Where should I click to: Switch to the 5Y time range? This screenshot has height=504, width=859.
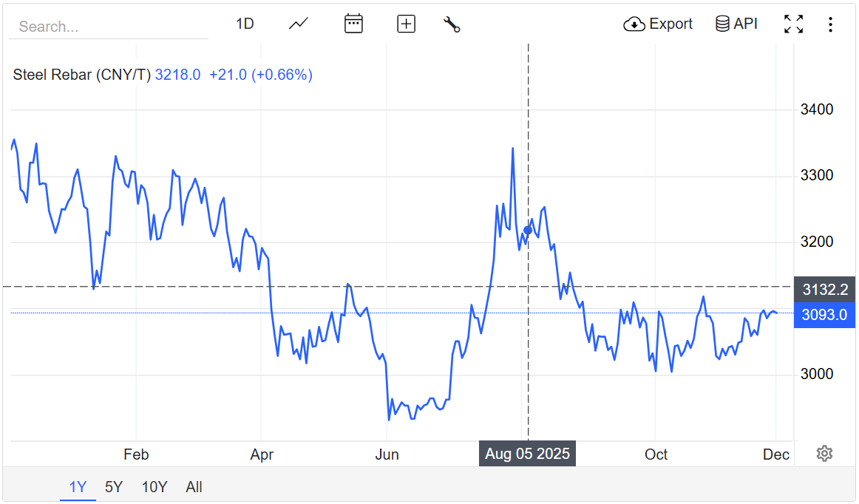[114, 487]
